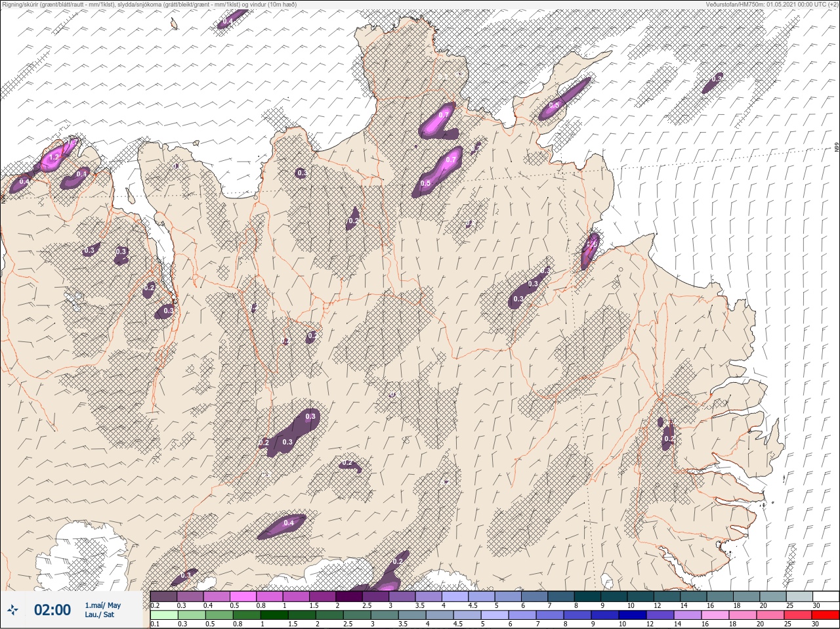
Task: Click the 02:00 forecast time display
Action: [x=52, y=610]
